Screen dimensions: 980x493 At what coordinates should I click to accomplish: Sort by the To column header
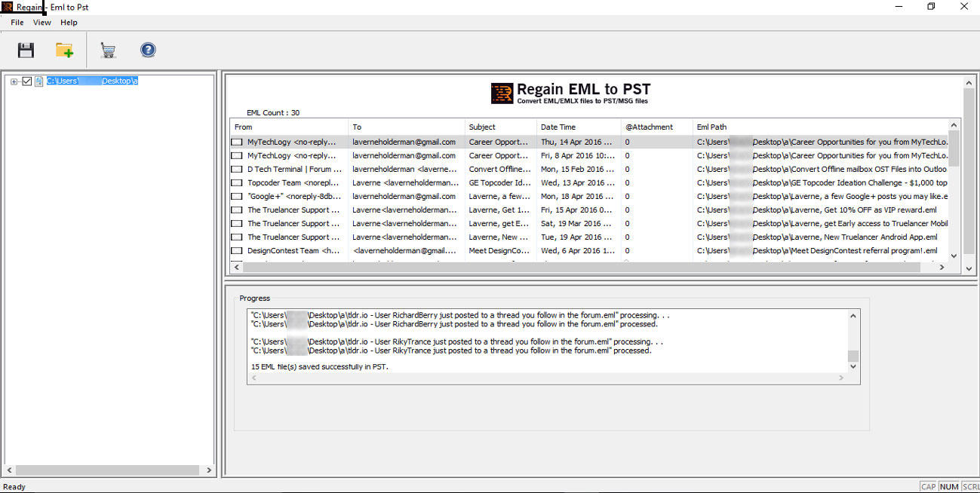(x=407, y=127)
